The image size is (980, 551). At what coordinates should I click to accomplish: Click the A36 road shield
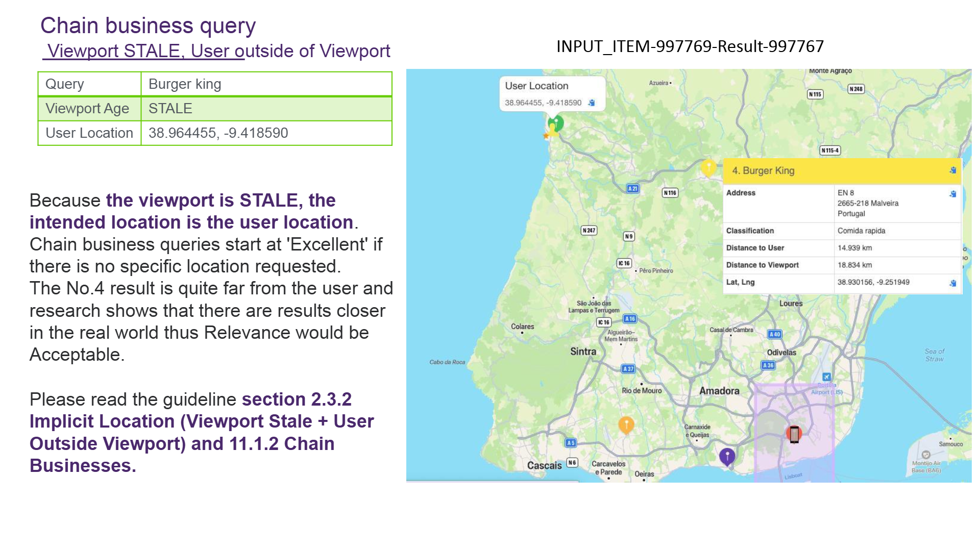(768, 365)
